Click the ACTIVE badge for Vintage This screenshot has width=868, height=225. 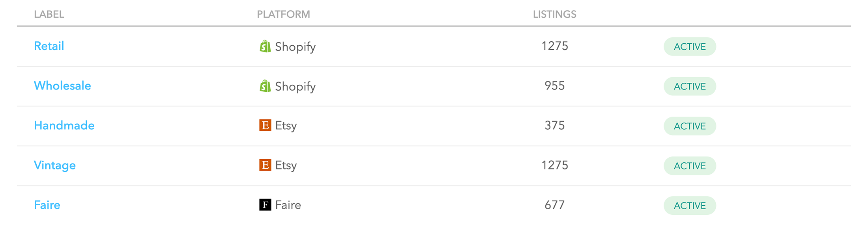coord(690,166)
